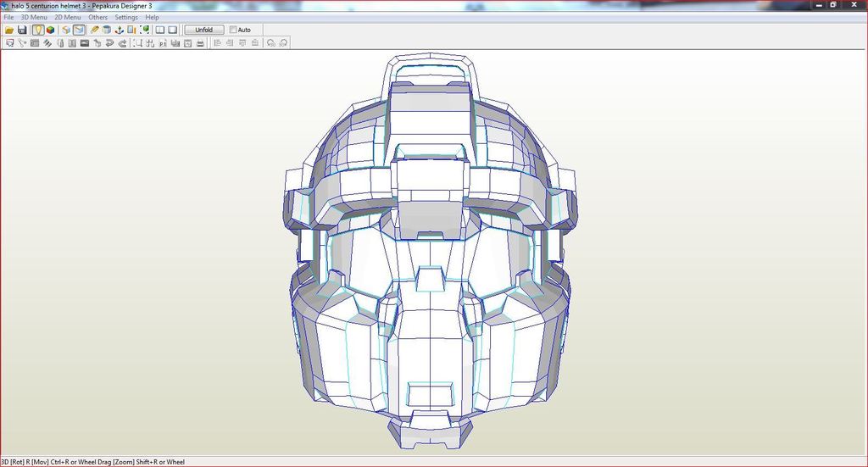
Task: Enable the Auto checkbox
Action: click(x=234, y=30)
